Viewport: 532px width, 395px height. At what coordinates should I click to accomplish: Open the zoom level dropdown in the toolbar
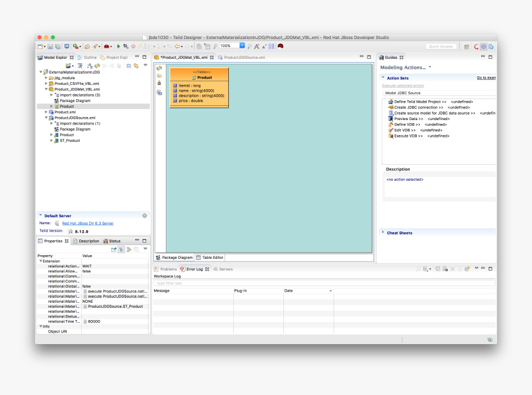242,45
